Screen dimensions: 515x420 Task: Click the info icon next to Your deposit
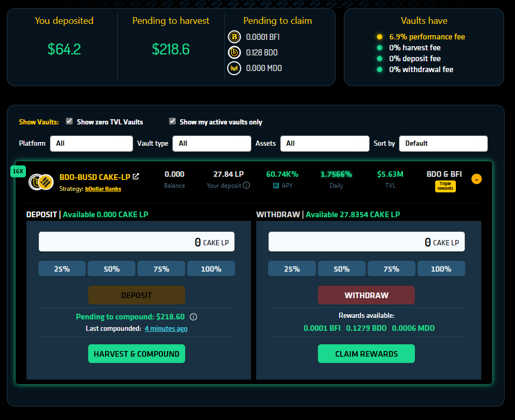(246, 185)
